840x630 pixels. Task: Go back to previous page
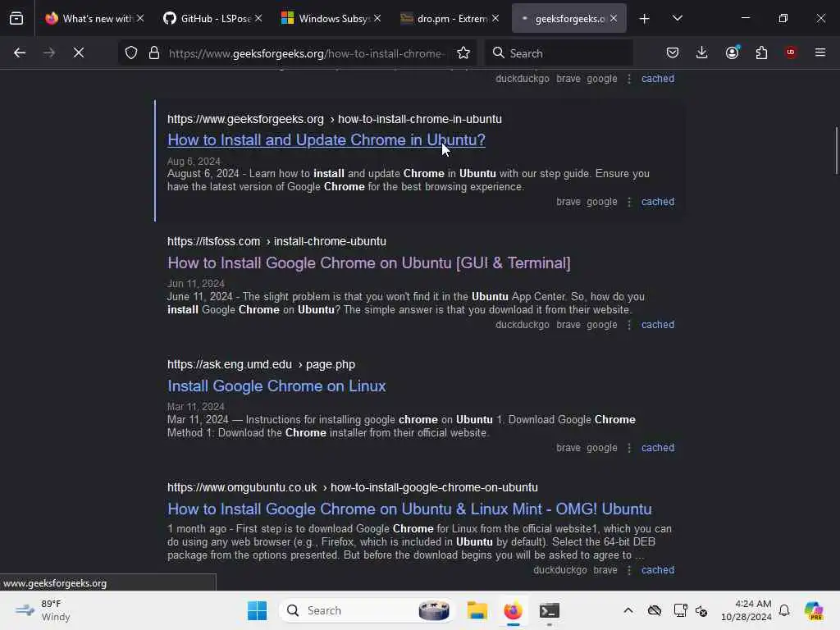(20, 52)
